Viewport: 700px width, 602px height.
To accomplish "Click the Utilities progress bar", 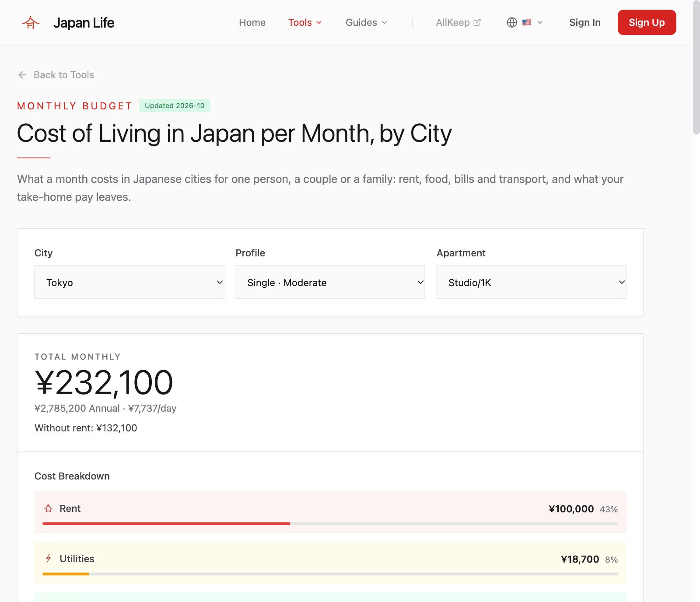I will (x=330, y=574).
